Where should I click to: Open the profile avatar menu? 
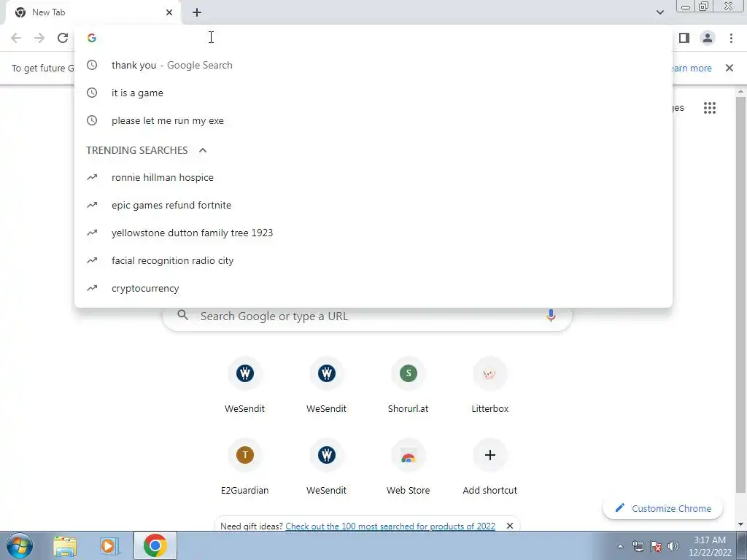tap(708, 38)
